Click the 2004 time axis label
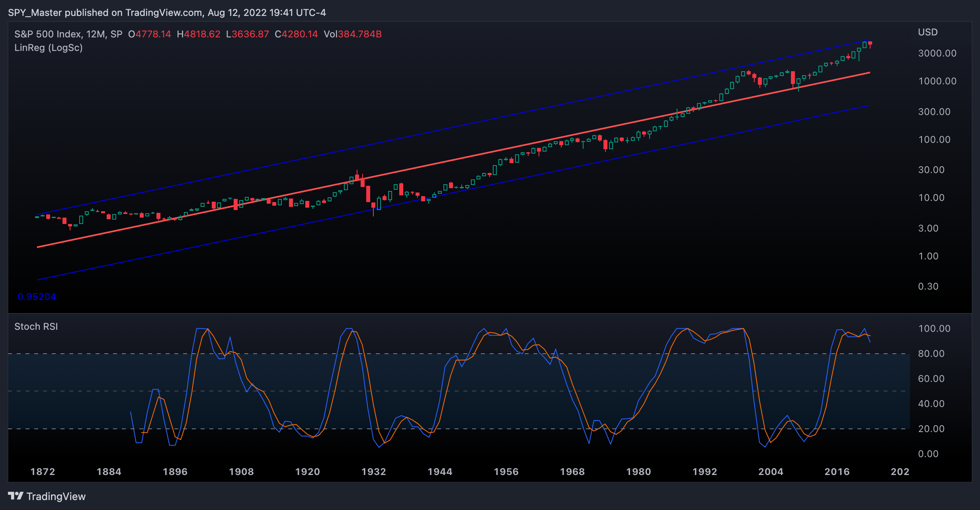980x510 pixels. (771, 472)
